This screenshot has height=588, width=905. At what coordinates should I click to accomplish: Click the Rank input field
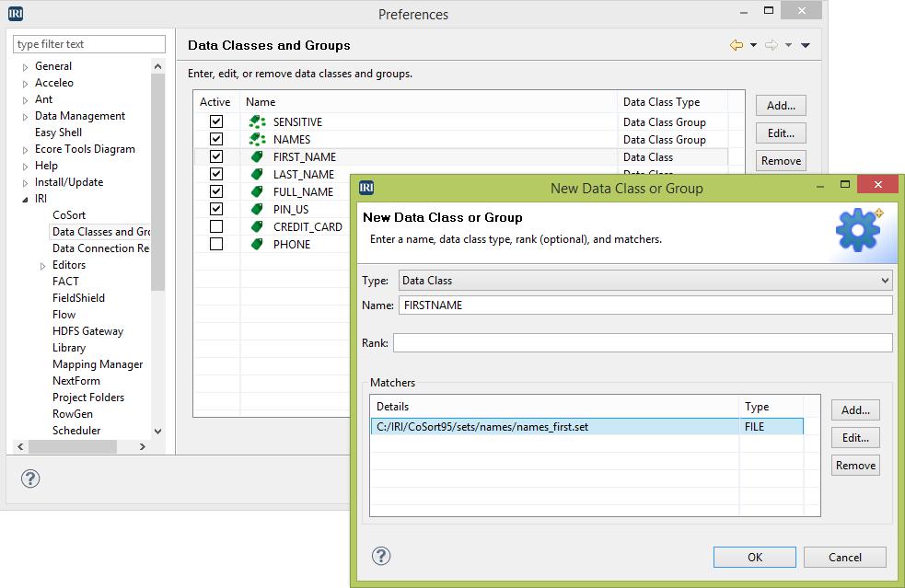click(x=643, y=342)
